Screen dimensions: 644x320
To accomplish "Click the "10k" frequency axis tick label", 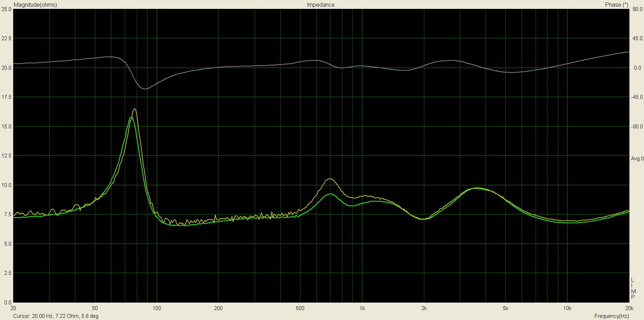I will [567, 308].
